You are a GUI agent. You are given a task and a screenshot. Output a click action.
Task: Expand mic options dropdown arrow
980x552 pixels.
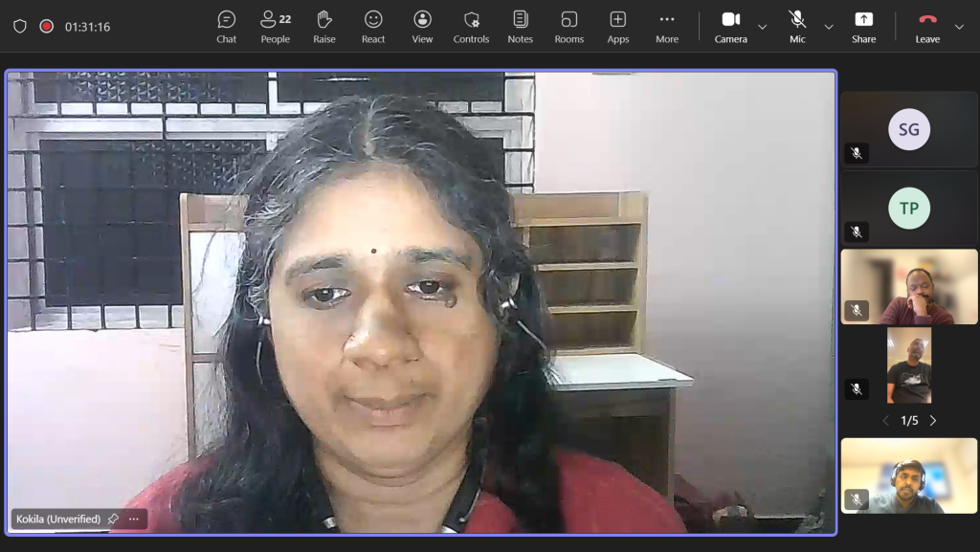coord(829,27)
